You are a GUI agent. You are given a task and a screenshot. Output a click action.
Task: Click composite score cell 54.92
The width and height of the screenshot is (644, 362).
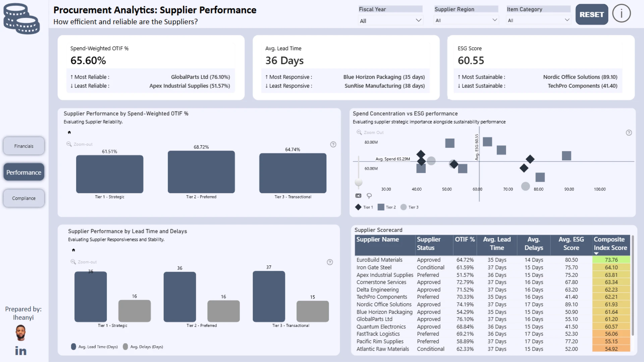611,349
